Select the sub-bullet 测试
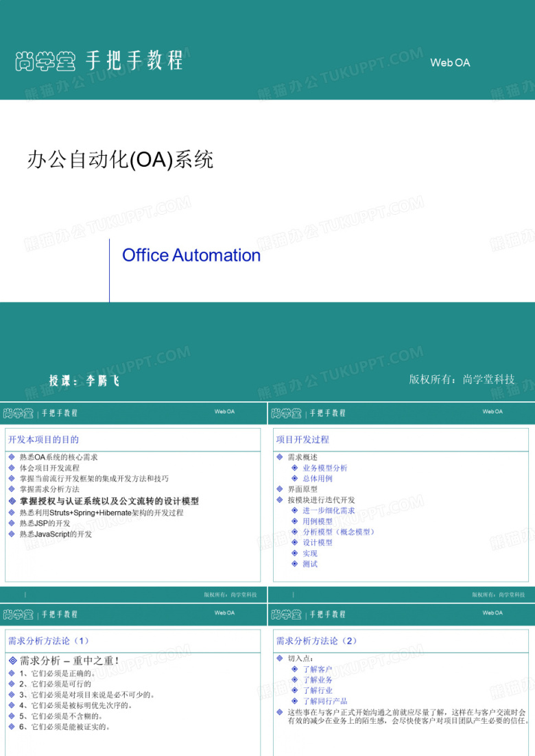This screenshot has height=756, width=535. click(310, 564)
